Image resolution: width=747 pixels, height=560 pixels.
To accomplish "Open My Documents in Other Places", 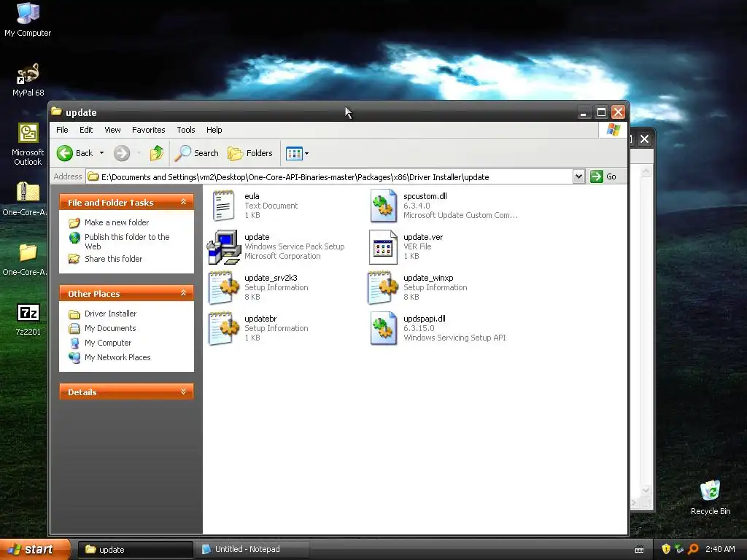I will click(110, 328).
